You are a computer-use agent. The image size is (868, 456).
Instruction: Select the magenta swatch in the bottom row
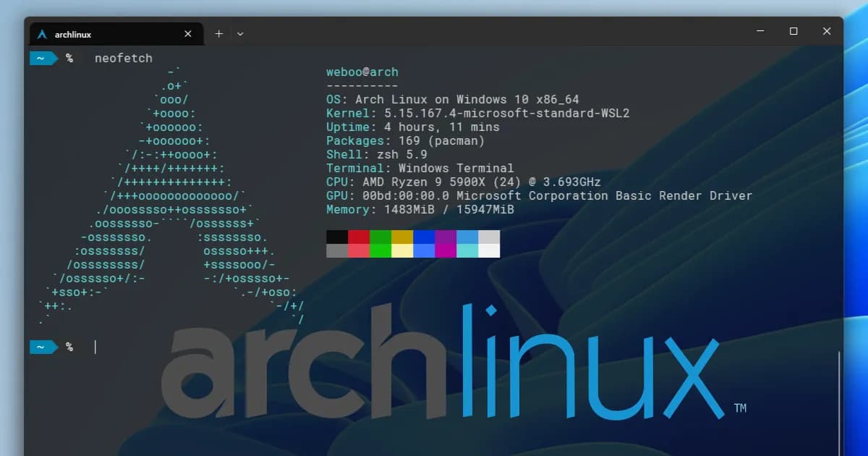coord(446,250)
